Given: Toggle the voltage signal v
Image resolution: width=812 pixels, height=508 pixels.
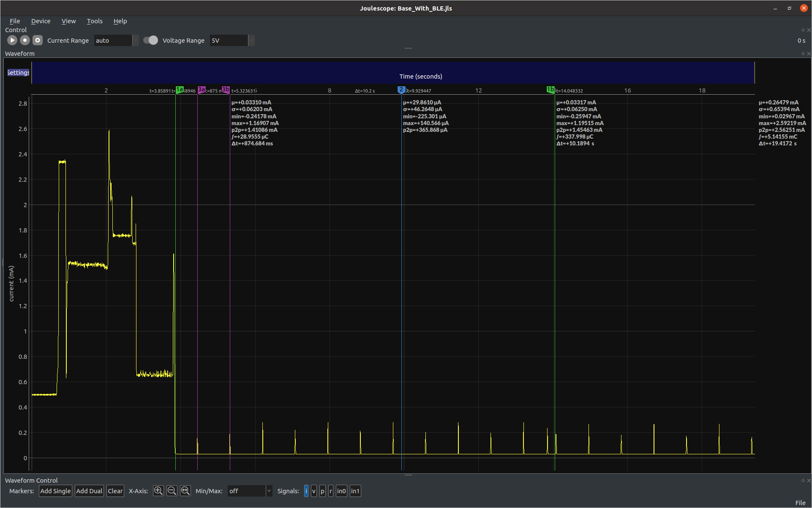Looking at the screenshot, I should pos(314,491).
